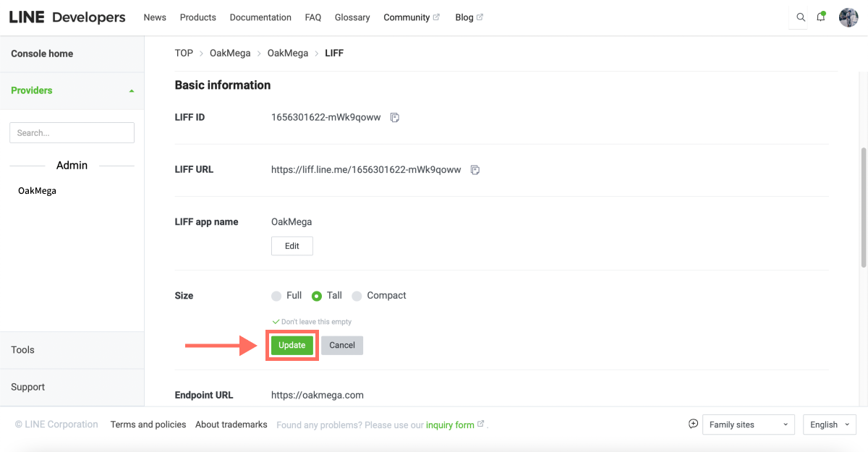
Task: Select the Tall size option
Action: pos(317,296)
